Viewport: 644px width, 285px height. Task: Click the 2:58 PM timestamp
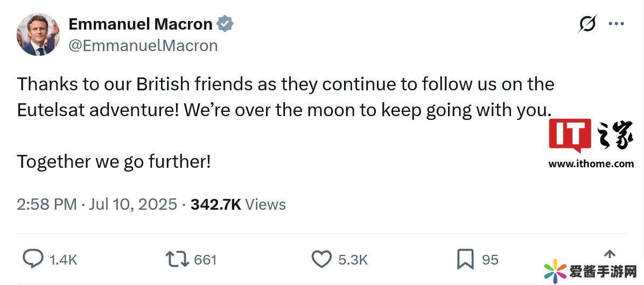[x=46, y=204]
